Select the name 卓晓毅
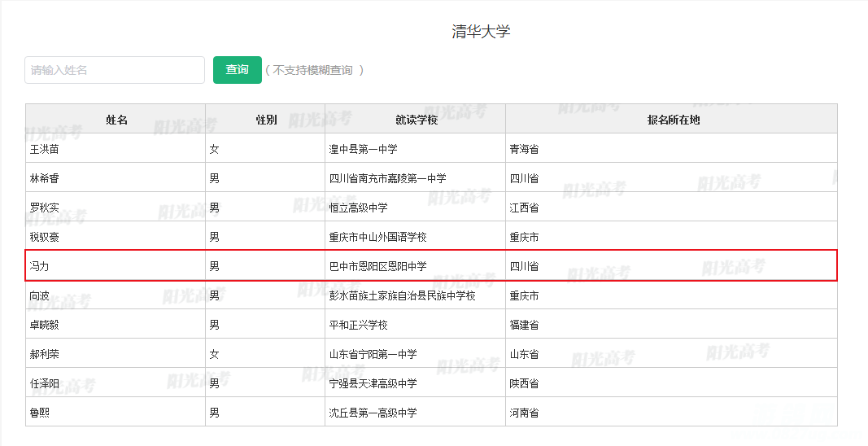The height and width of the screenshot is (446, 868). (44, 325)
